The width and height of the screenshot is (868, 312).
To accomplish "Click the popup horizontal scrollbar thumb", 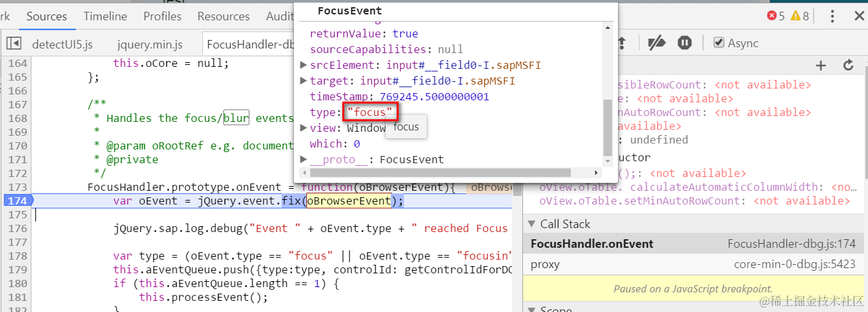I will (x=440, y=172).
